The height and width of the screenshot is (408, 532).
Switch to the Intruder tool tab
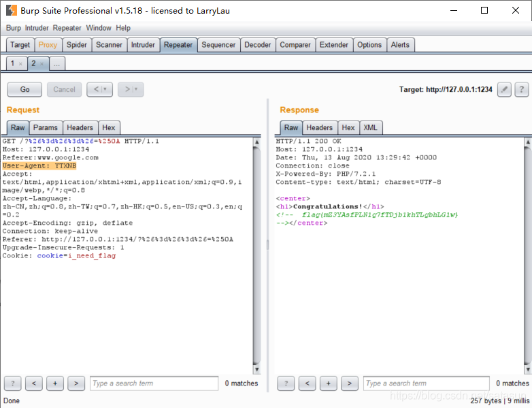point(143,45)
